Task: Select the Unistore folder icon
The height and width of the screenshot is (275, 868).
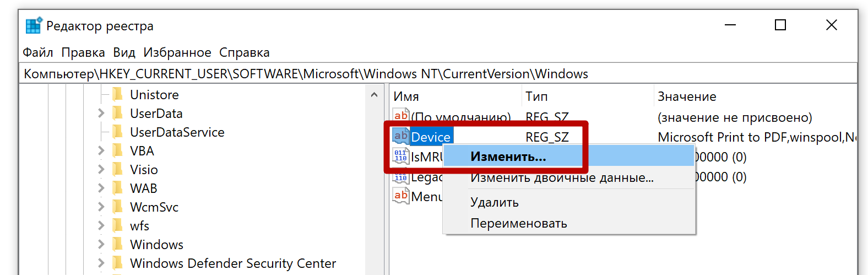Action: 117,95
